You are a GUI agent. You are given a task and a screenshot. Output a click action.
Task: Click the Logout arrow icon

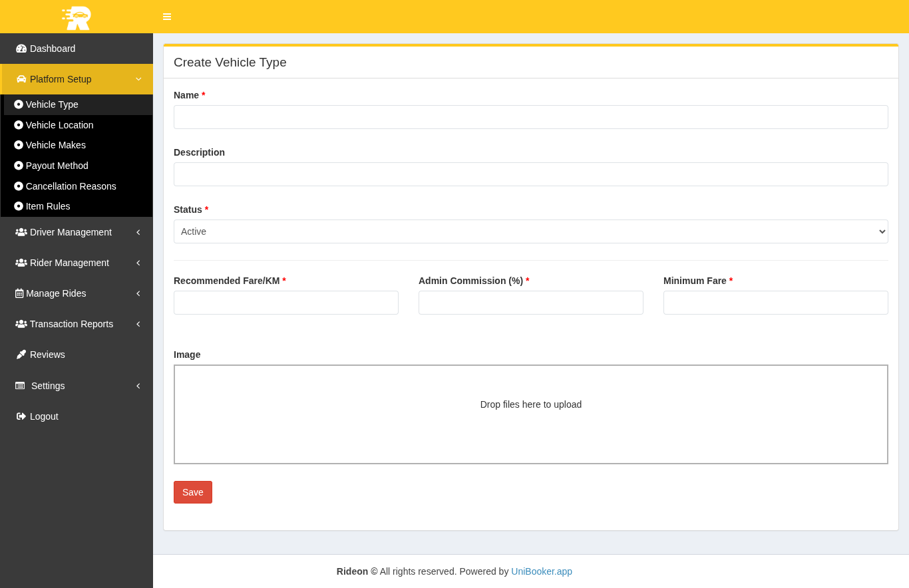click(21, 416)
